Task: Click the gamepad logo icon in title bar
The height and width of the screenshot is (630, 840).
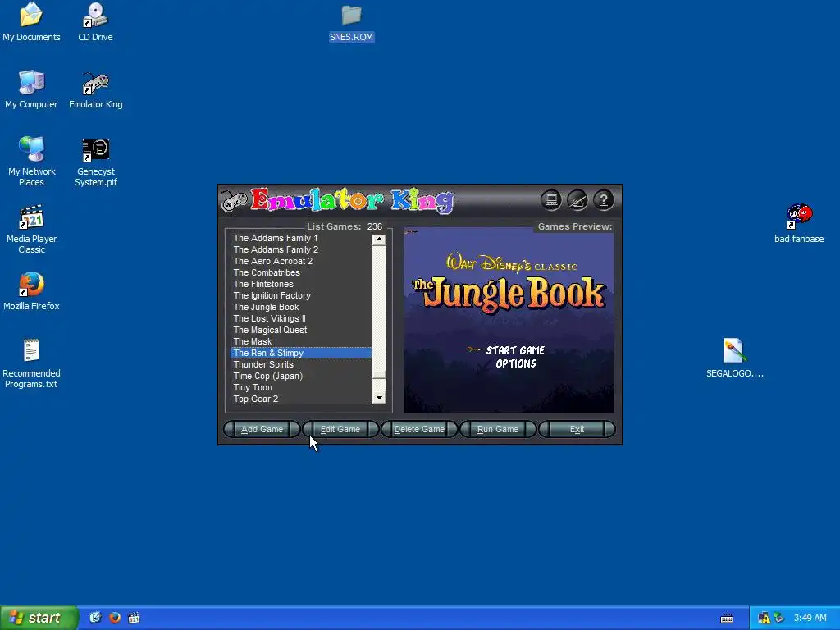Action: point(235,201)
